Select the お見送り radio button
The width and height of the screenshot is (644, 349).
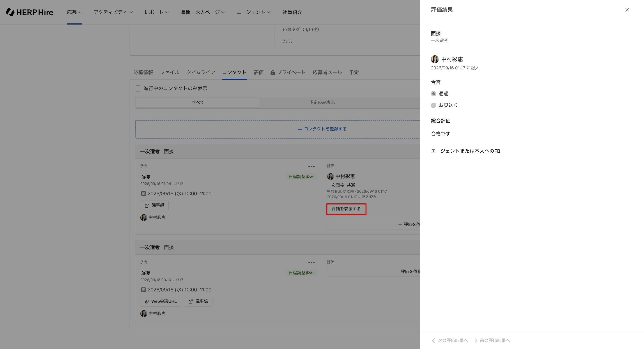click(433, 105)
